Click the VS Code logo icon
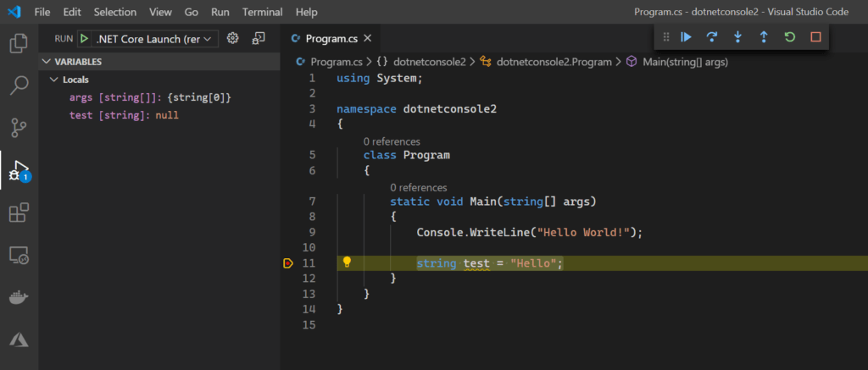This screenshot has height=370, width=868. 14,12
